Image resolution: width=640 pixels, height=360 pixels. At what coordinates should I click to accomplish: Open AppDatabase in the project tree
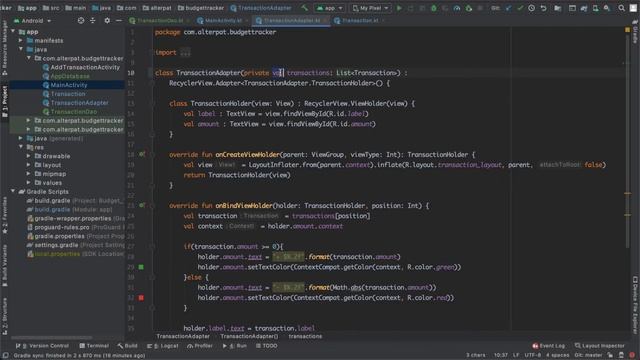pos(66,76)
